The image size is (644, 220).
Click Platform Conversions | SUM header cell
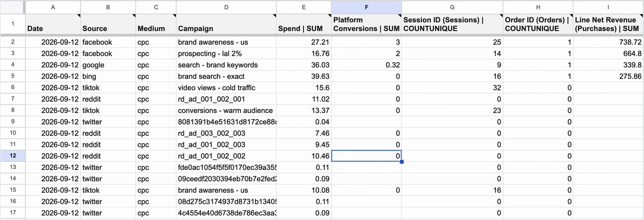[367, 24]
